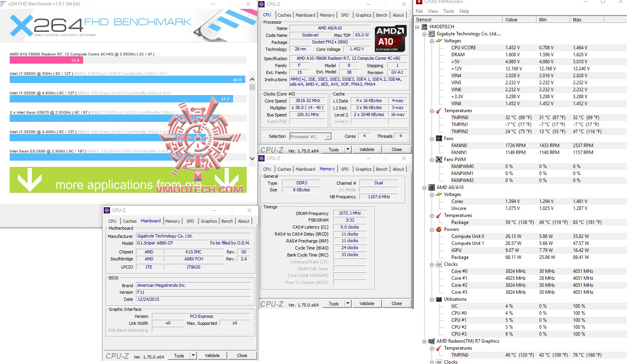Click the Value column header

519,19
